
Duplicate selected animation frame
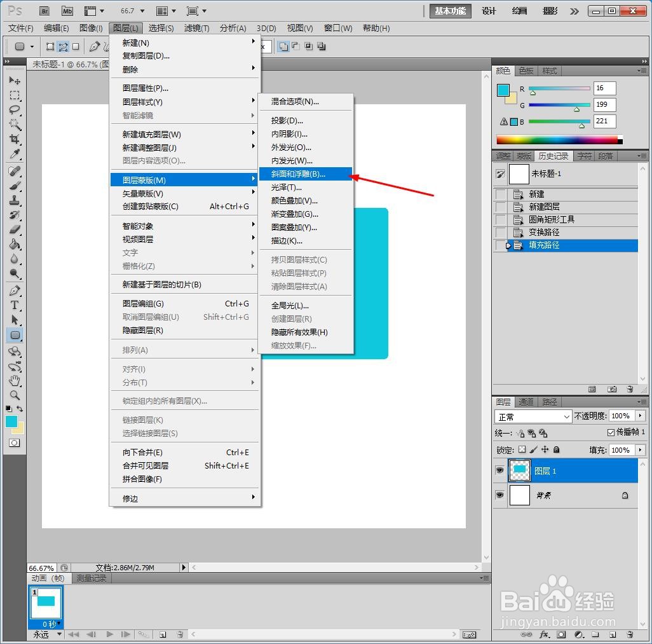tap(163, 634)
